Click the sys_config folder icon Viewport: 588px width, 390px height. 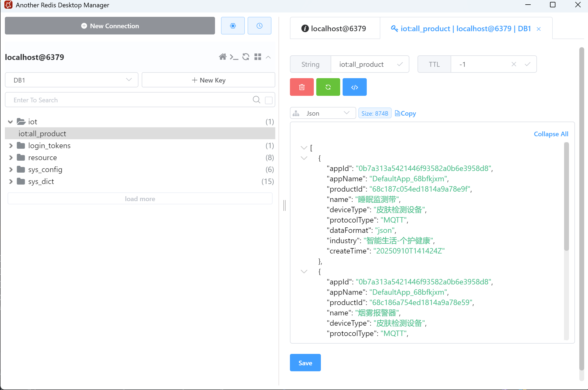[x=21, y=169]
